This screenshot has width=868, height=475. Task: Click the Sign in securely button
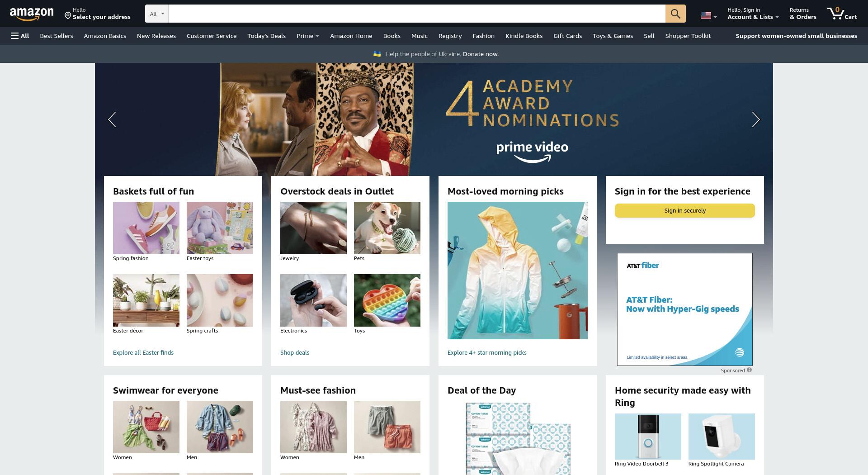tap(684, 210)
